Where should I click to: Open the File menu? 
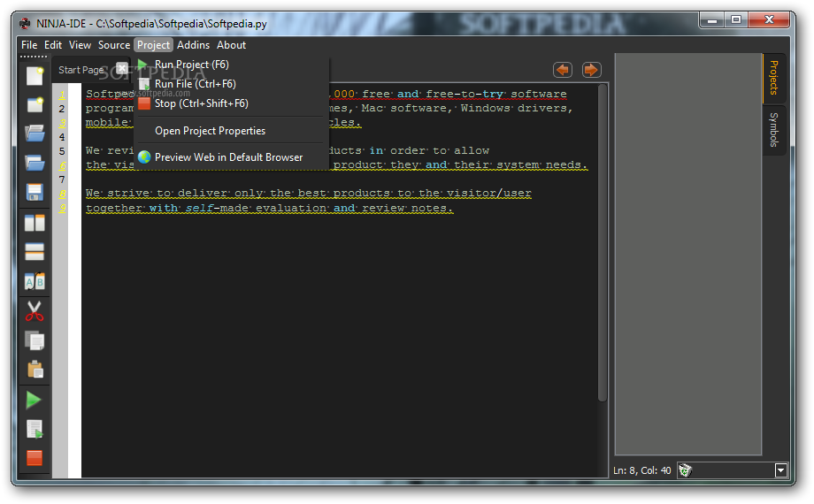pos(29,45)
